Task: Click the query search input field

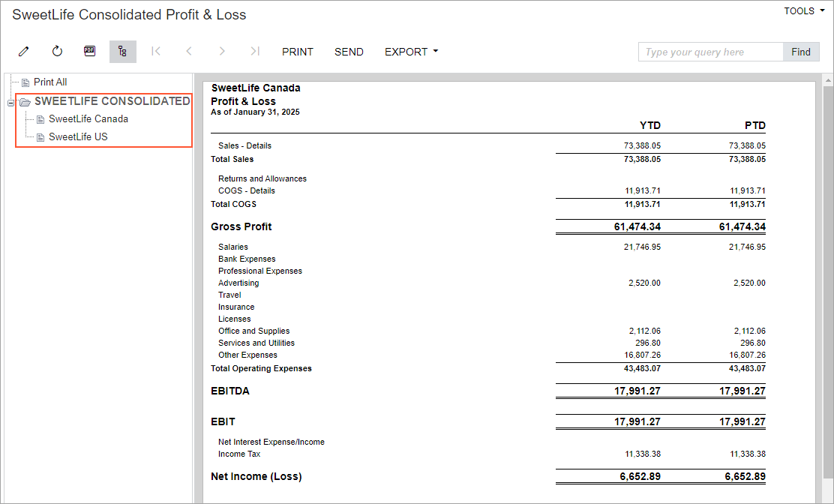Action: (x=710, y=52)
